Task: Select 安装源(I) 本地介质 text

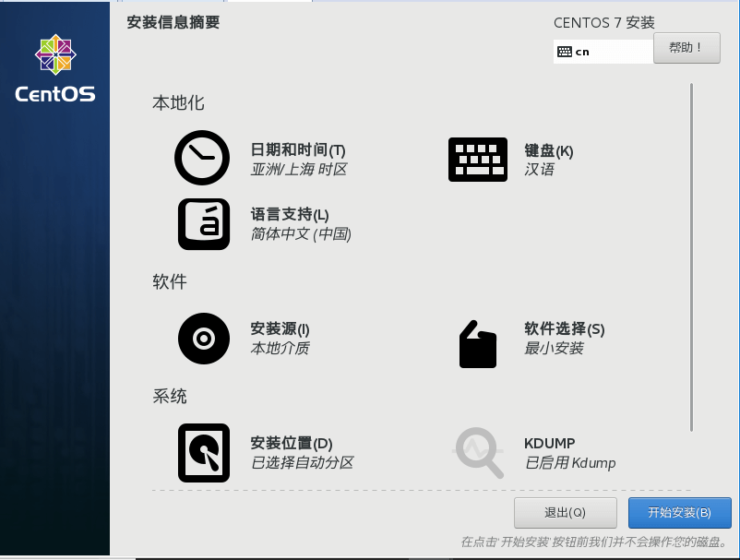Action: pyautogui.click(x=280, y=339)
